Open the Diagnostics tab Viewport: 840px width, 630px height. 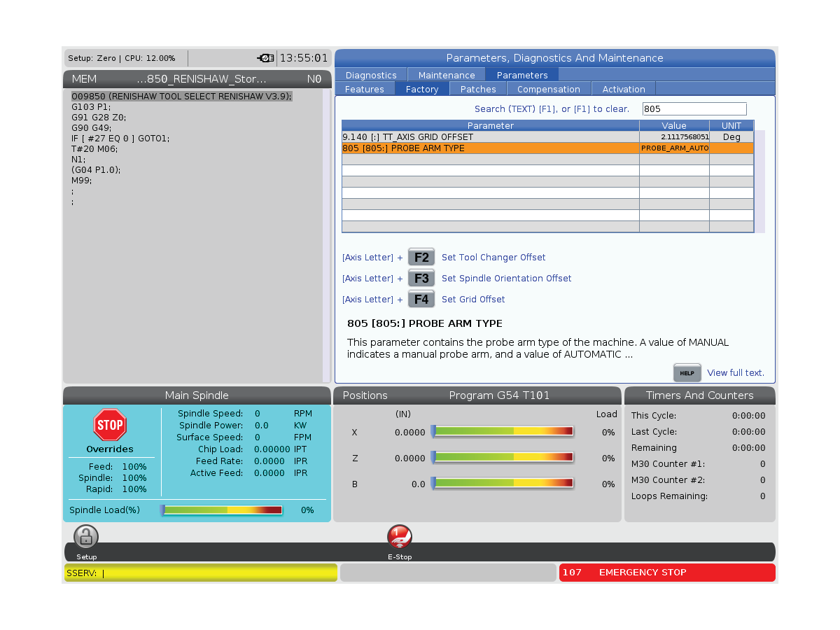pyautogui.click(x=371, y=75)
